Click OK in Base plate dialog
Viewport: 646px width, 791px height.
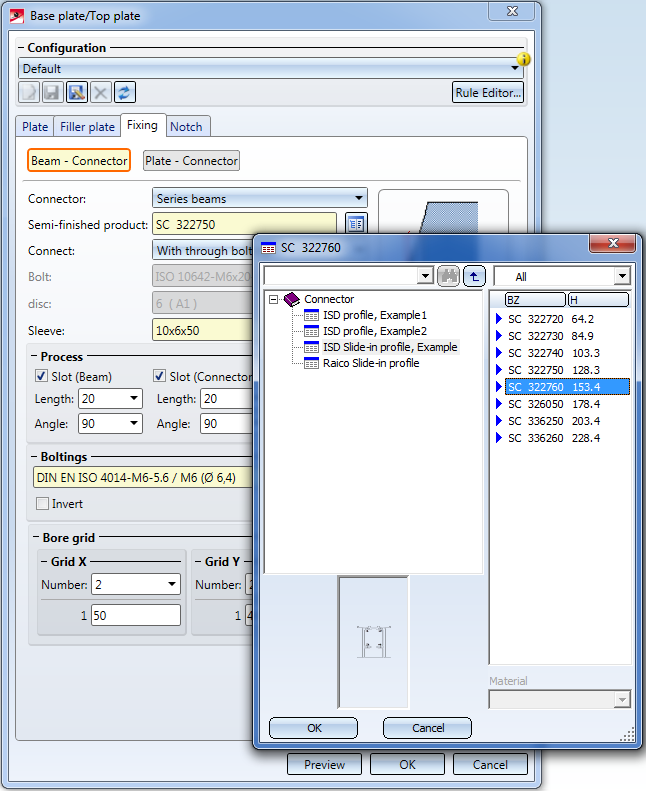point(407,765)
